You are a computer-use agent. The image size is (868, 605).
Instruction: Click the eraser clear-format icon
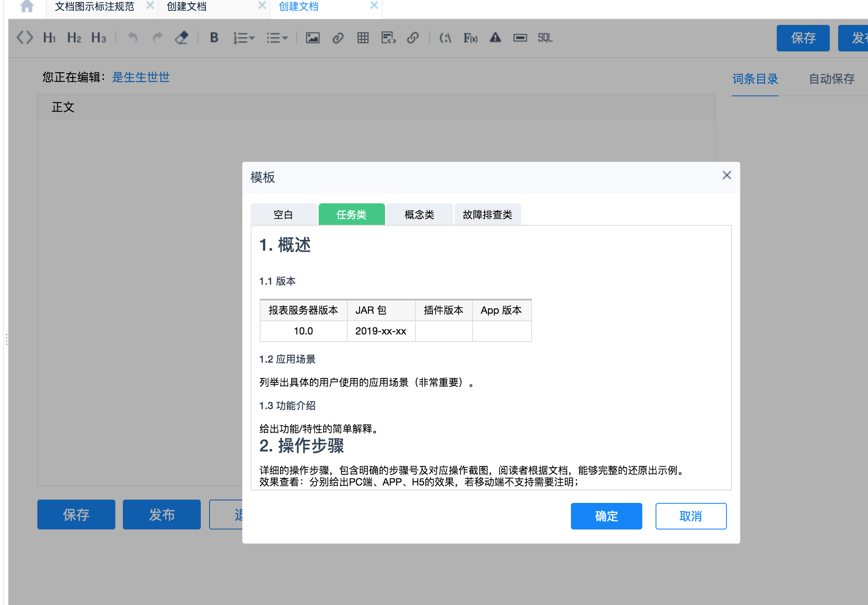pyautogui.click(x=182, y=38)
